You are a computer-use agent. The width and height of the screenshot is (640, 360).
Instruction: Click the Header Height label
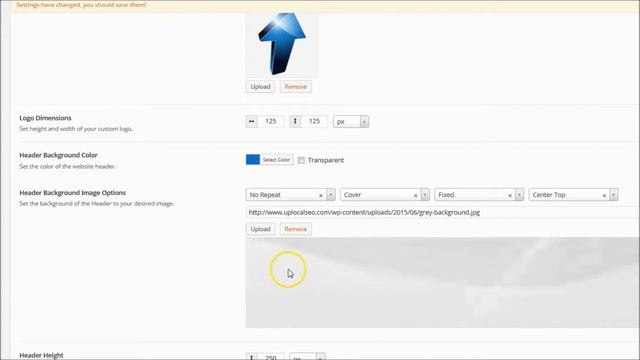click(x=41, y=355)
